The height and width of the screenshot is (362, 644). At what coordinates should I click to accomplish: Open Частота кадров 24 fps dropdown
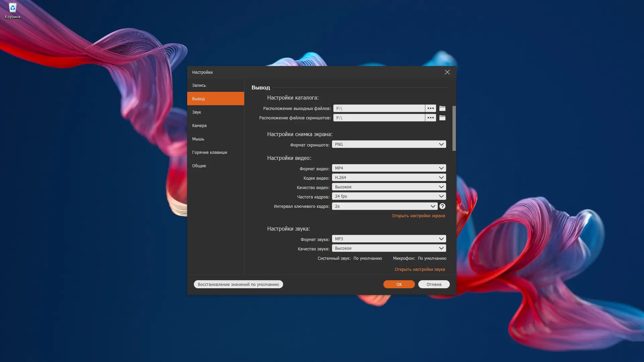389,196
